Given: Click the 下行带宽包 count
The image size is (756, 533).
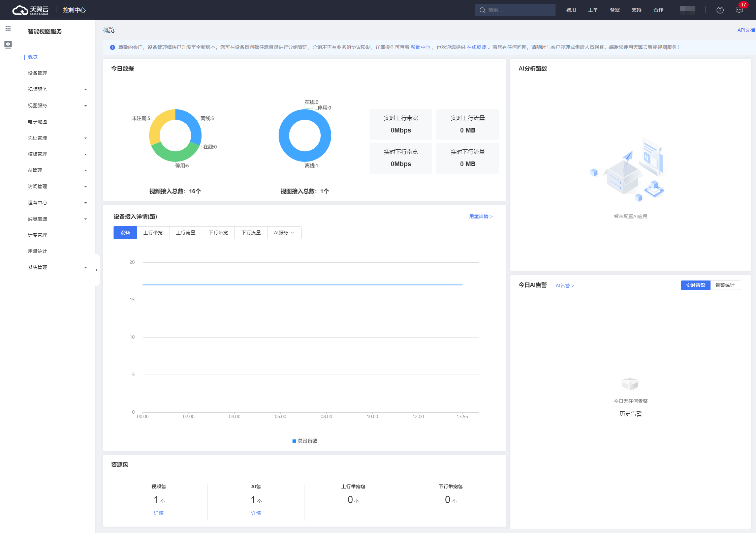Looking at the screenshot, I should coord(450,500).
